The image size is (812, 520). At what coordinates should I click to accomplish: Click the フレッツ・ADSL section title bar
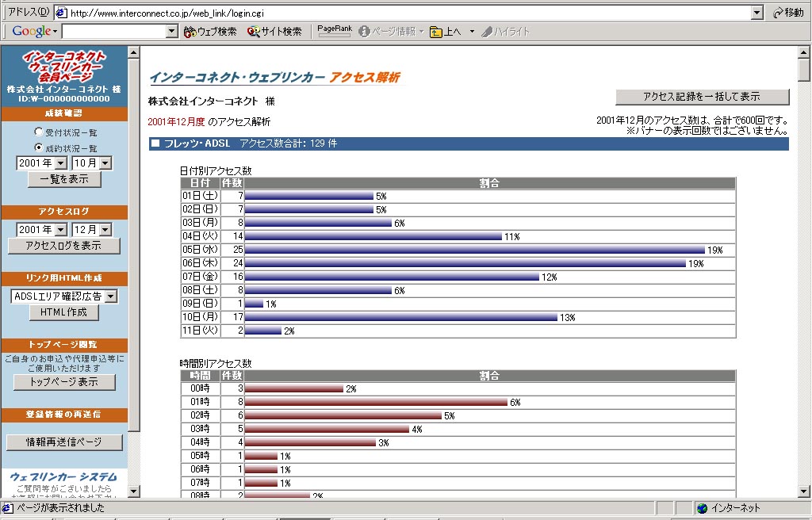469,143
